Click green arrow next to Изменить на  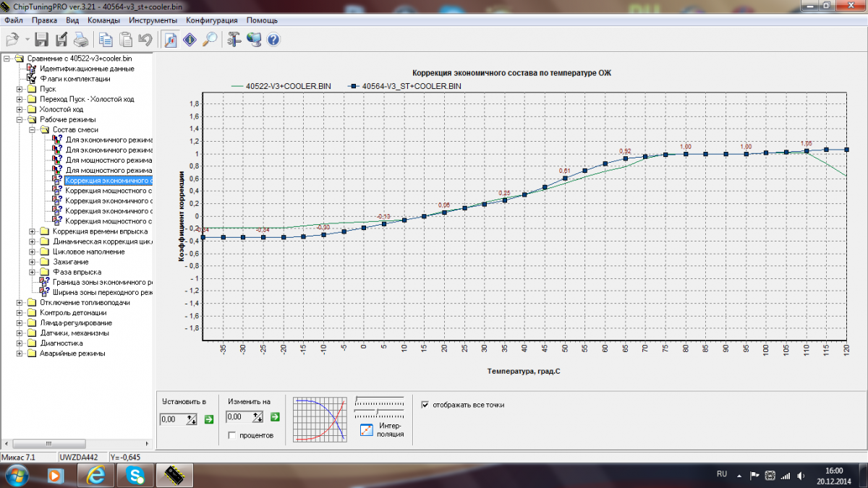(275, 416)
